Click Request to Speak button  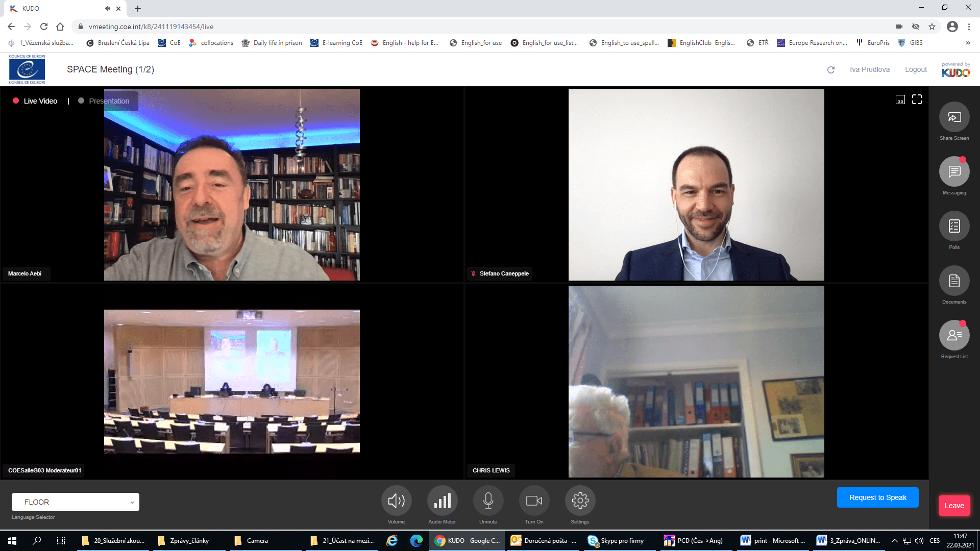877,497
